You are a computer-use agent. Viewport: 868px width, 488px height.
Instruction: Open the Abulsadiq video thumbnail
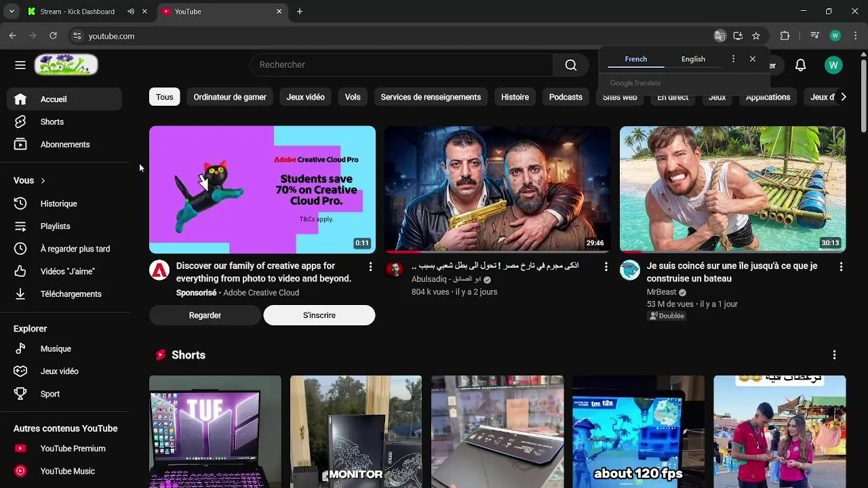(x=497, y=189)
